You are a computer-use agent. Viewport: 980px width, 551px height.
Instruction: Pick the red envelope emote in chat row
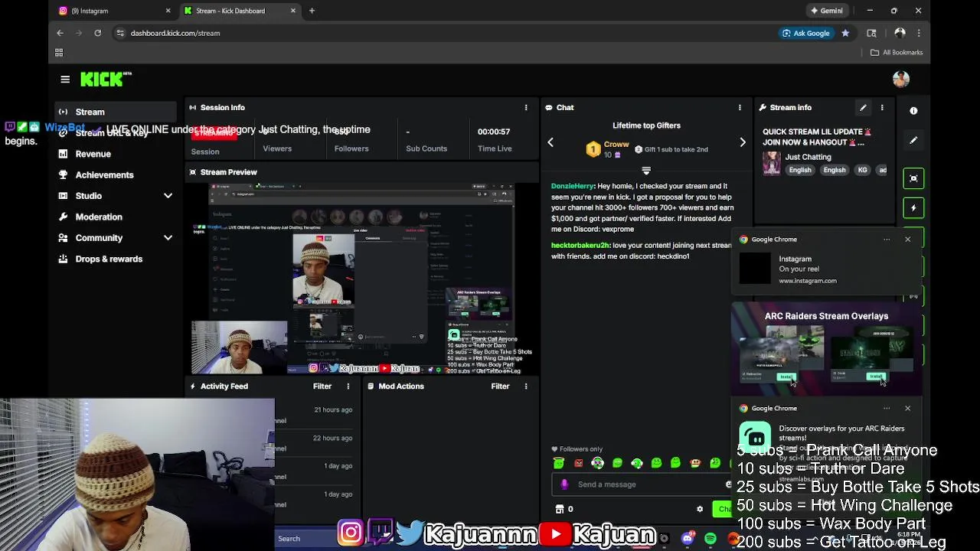tap(579, 463)
